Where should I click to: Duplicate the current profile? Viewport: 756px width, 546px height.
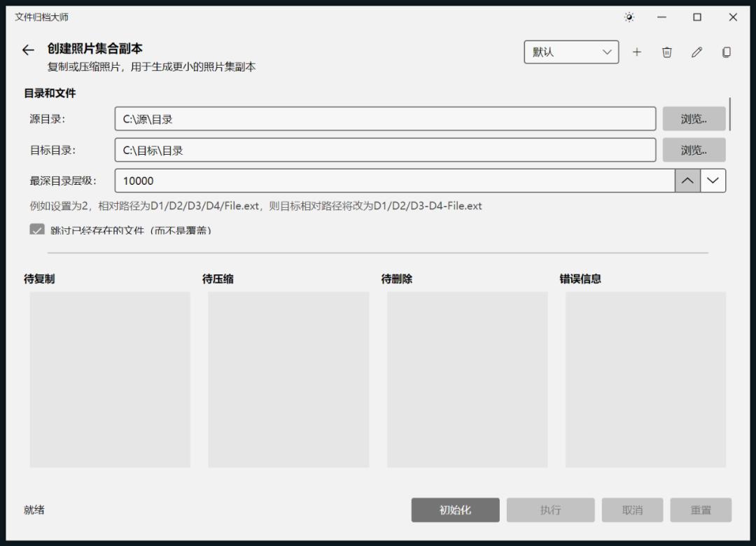pos(727,52)
